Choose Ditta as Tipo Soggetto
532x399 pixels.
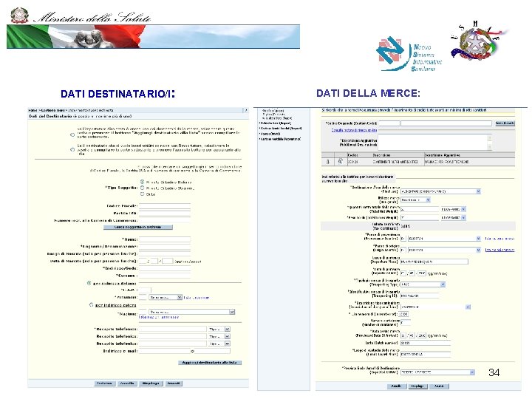pyautogui.click(x=143, y=194)
